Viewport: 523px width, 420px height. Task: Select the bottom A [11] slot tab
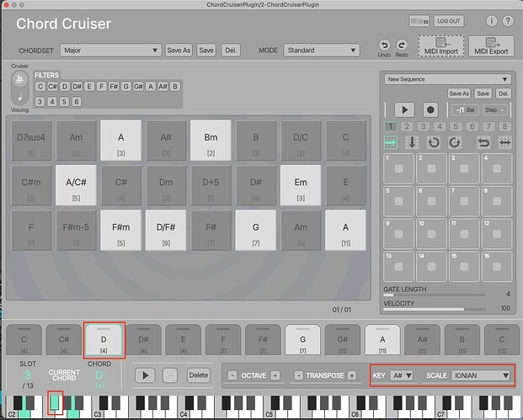(382, 340)
